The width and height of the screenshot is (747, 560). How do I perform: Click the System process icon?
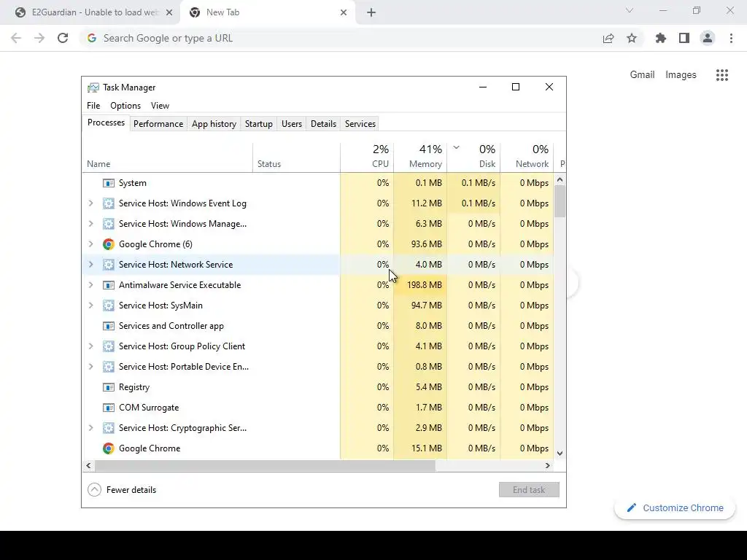pos(109,183)
